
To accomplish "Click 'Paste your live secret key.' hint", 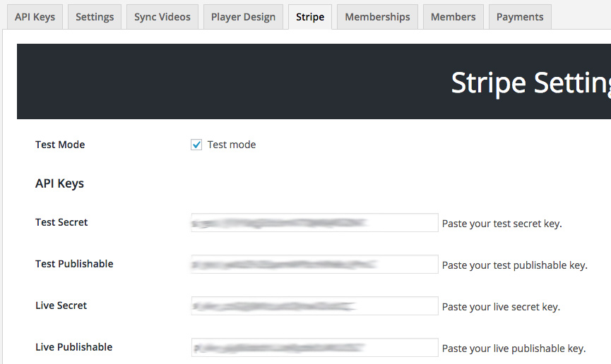I will pos(501,307).
